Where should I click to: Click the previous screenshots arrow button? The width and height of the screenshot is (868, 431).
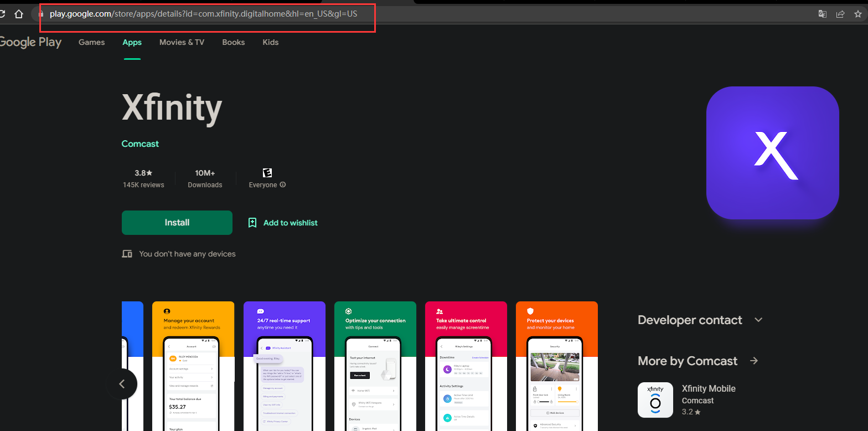[122, 384]
